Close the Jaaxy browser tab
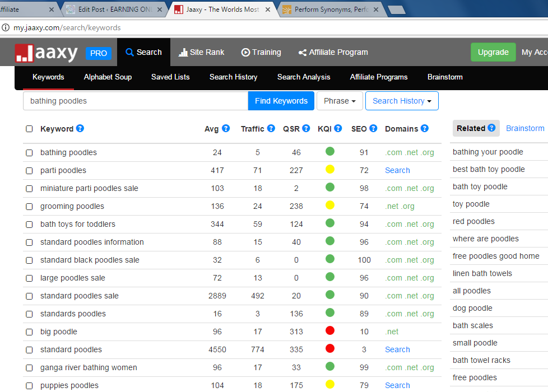548x392 pixels. (x=268, y=10)
